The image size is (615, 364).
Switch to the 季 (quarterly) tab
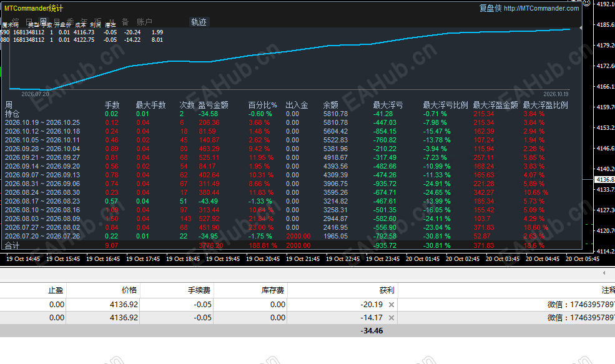click(x=70, y=22)
